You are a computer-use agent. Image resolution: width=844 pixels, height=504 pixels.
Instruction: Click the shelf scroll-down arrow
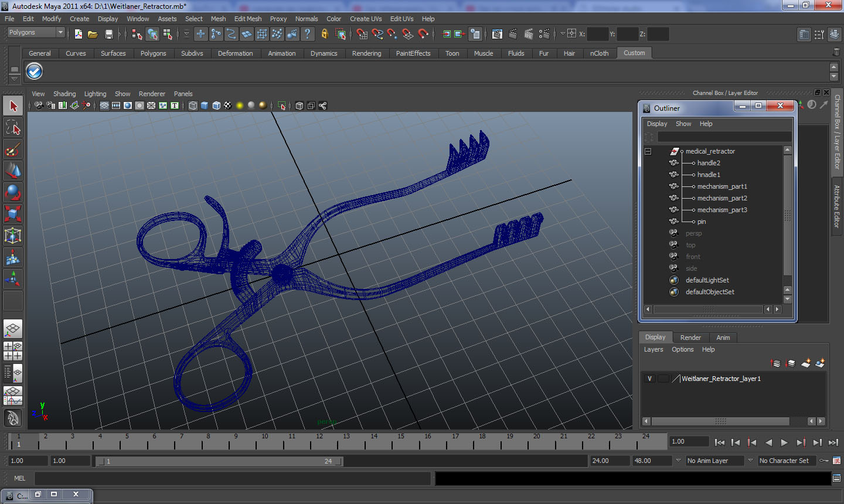[x=834, y=77]
